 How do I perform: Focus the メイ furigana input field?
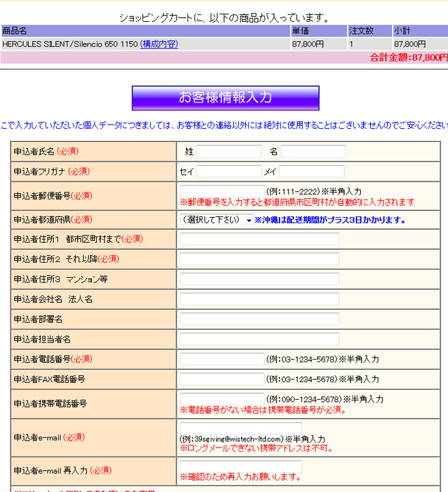(312, 171)
